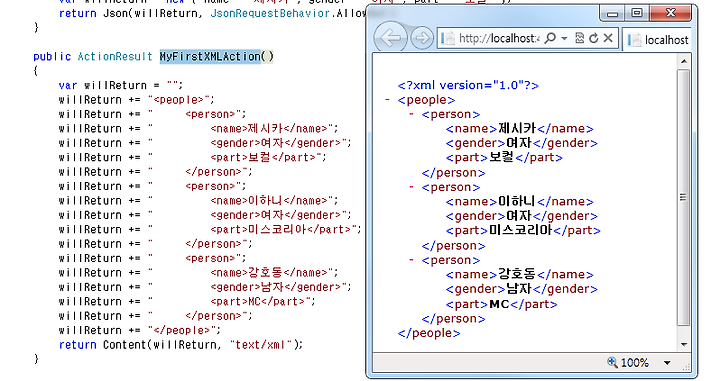720x381 pixels.
Task: Stop loading the page
Action: [608, 38]
